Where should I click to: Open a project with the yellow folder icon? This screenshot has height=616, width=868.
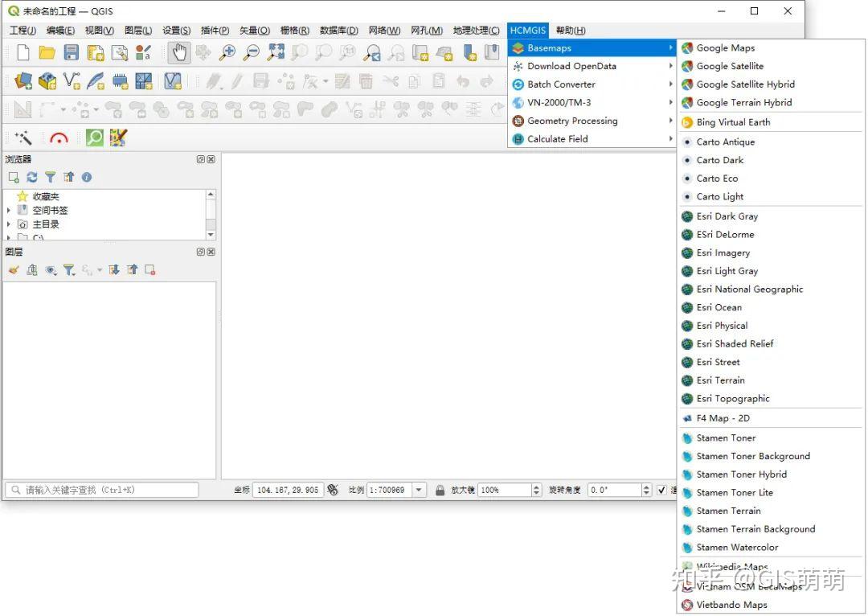(47, 52)
